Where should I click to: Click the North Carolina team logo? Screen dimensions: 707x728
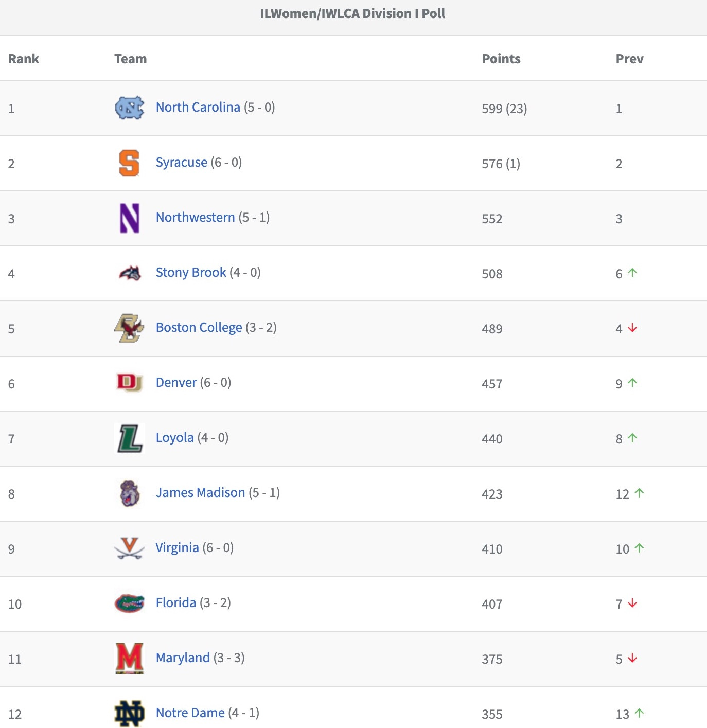click(129, 108)
